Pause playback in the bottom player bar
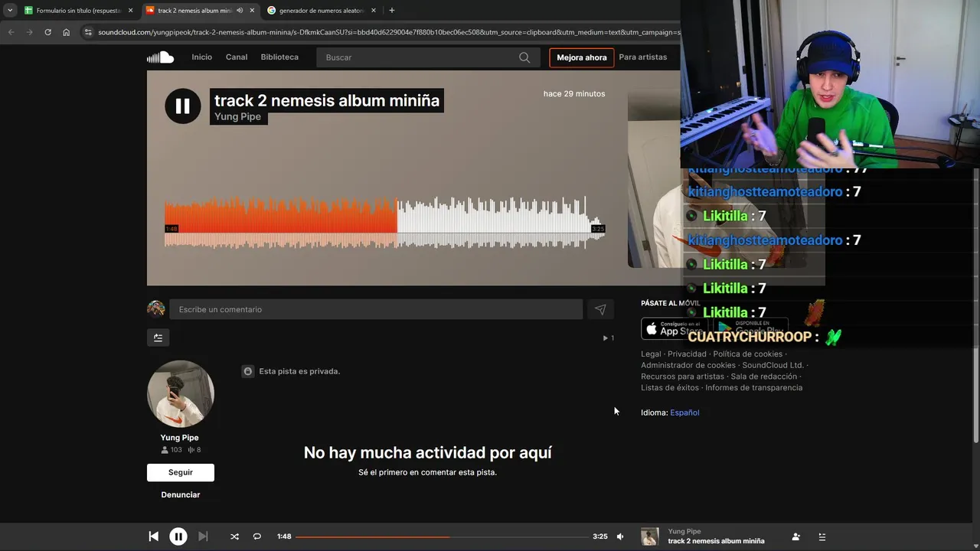 point(178,536)
